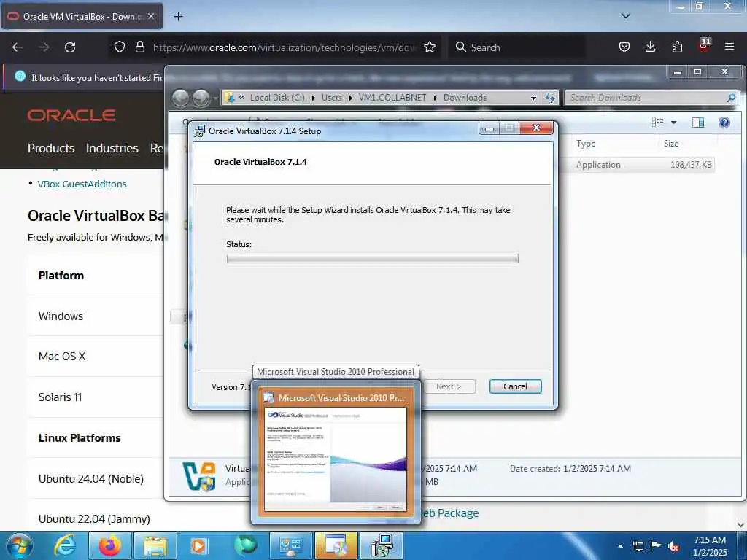
Task: Close the Oracle VM VirtualBox tab
Action: (151, 16)
